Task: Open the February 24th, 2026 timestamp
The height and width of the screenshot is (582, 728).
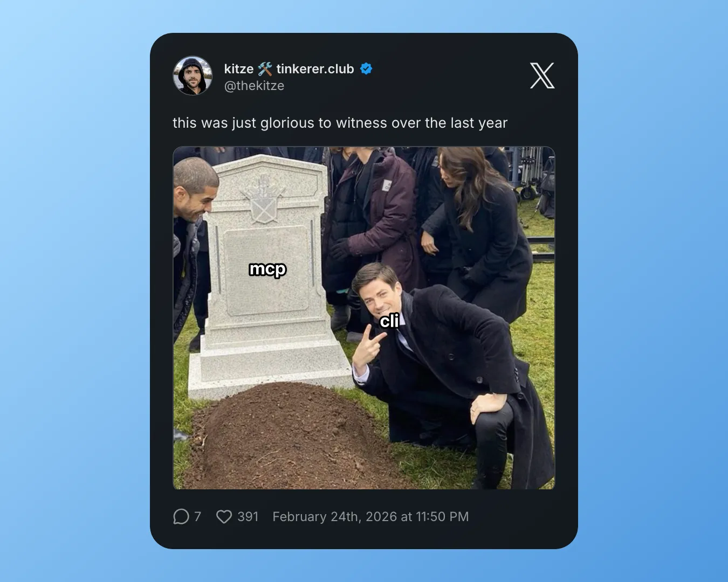Action: point(370,517)
